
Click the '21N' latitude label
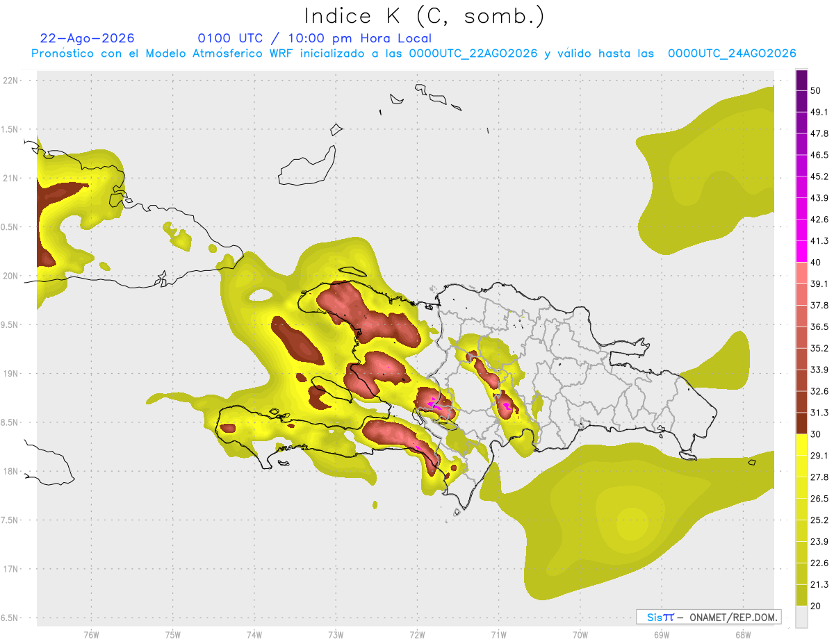10,179
